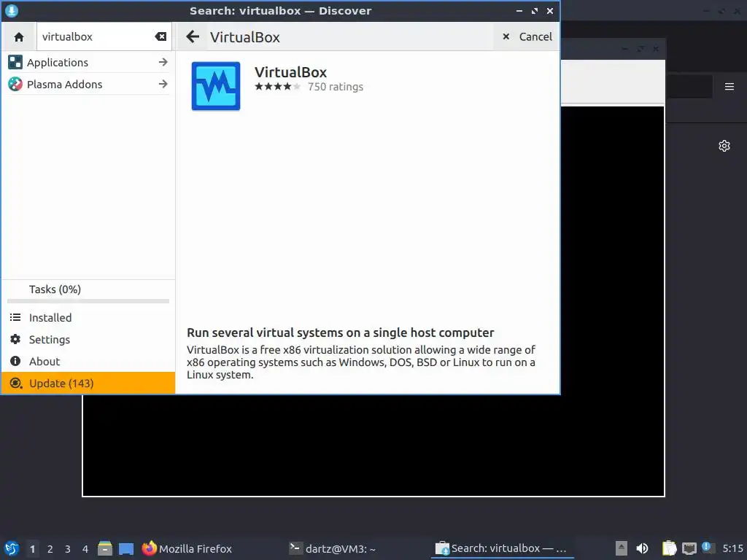Open network tray icon
Viewport: 747px width, 560px height.
[x=689, y=548]
